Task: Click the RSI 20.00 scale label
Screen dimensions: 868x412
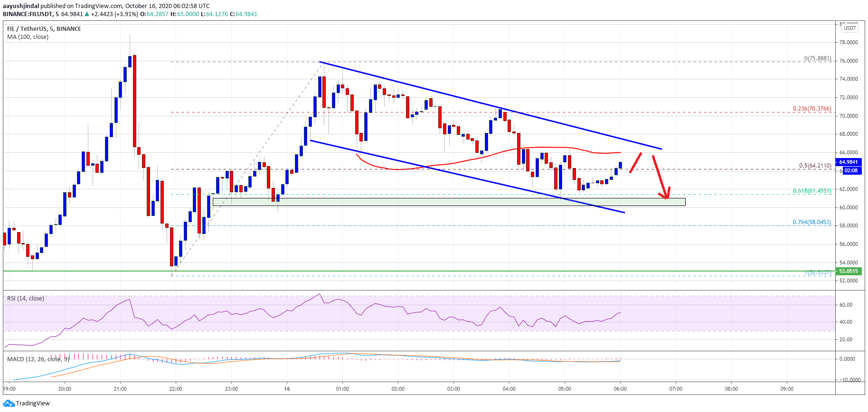Action: click(846, 339)
